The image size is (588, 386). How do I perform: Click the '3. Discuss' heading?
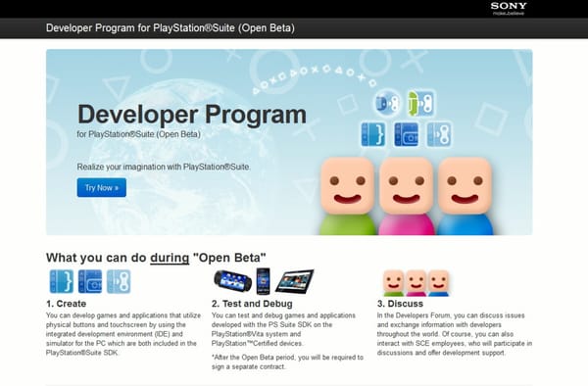(400, 304)
